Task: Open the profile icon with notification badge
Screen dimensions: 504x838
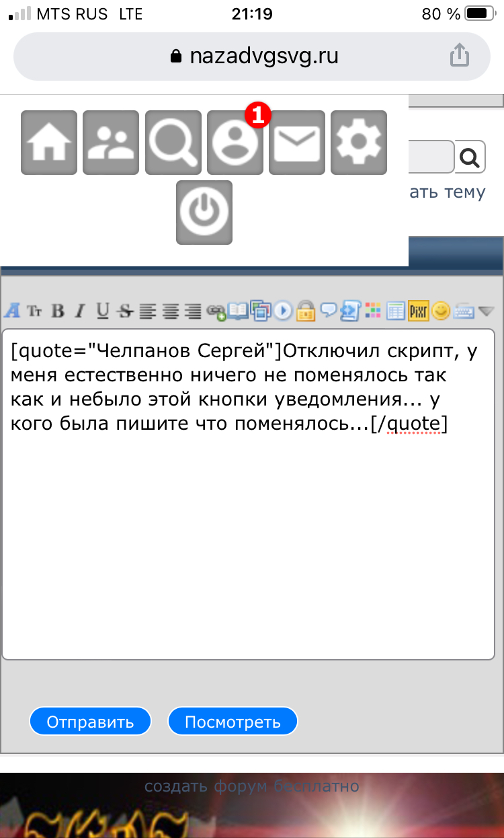Action: pos(235,143)
